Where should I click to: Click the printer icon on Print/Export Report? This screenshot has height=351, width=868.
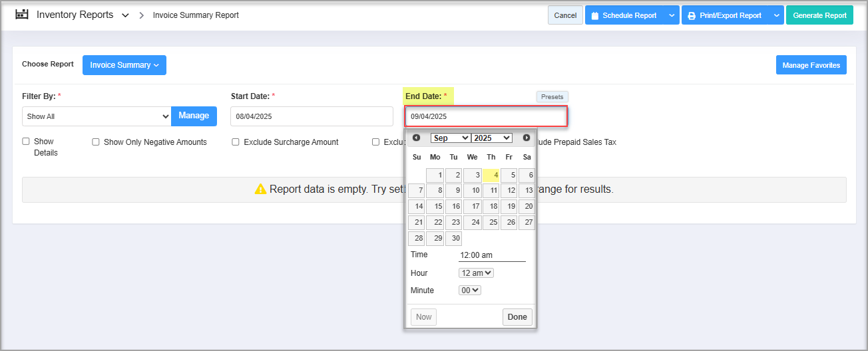pos(692,15)
